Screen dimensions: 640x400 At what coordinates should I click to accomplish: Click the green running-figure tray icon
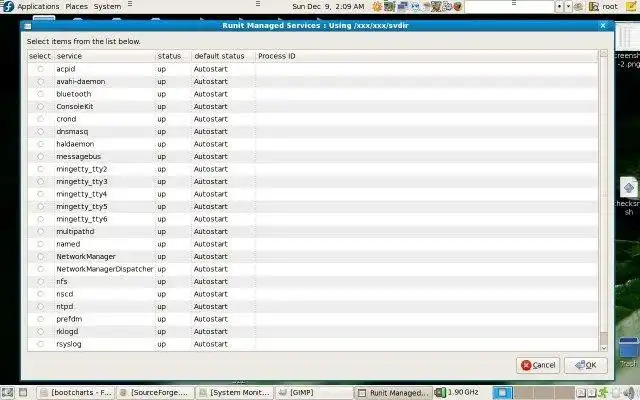coord(603,393)
